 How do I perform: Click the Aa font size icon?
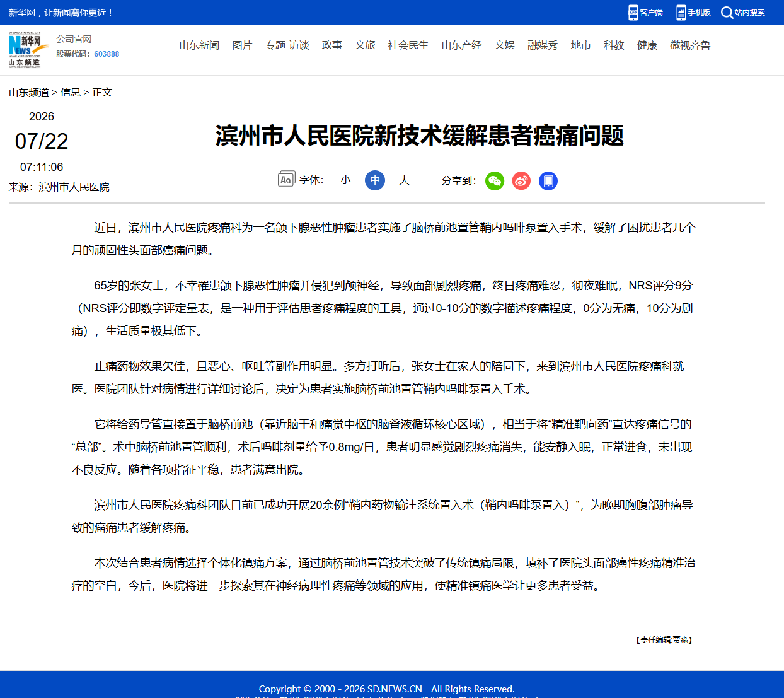tap(286, 180)
